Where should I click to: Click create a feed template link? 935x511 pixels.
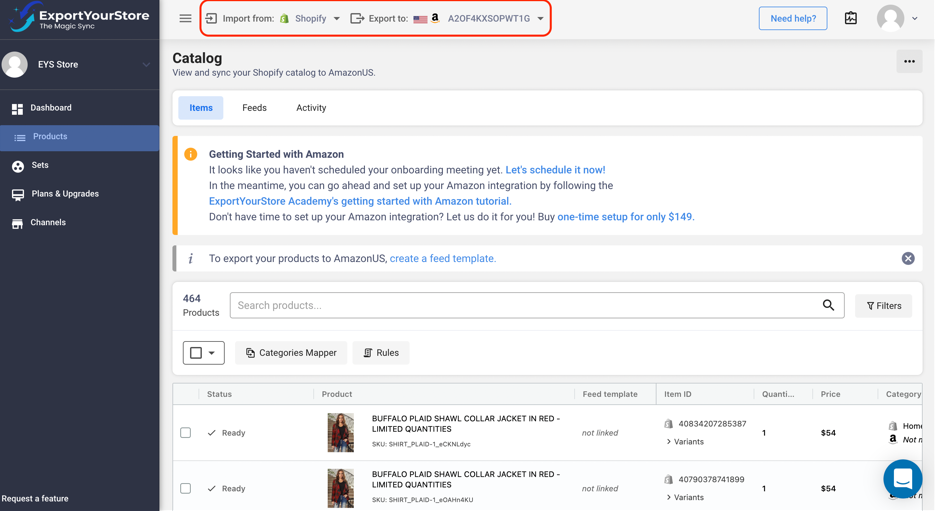pos(442,258)
